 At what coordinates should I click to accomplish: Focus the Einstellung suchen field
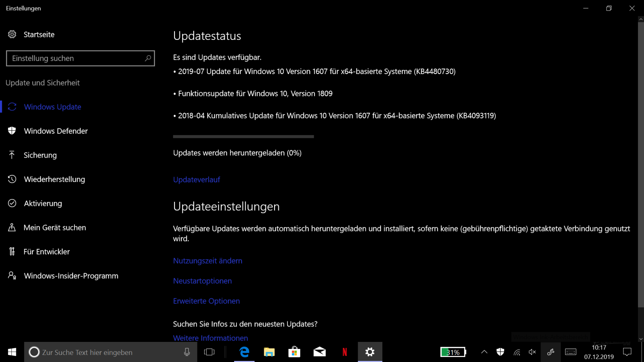coord(80,58)
